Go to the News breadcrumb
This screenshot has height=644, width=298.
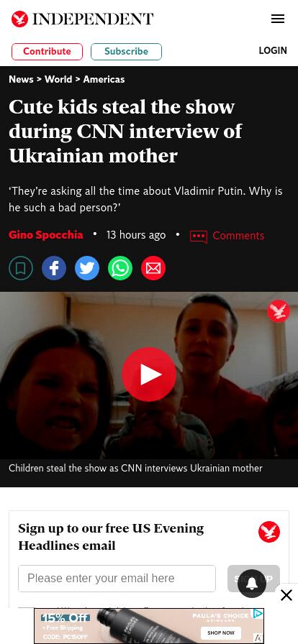pos(21,79)
